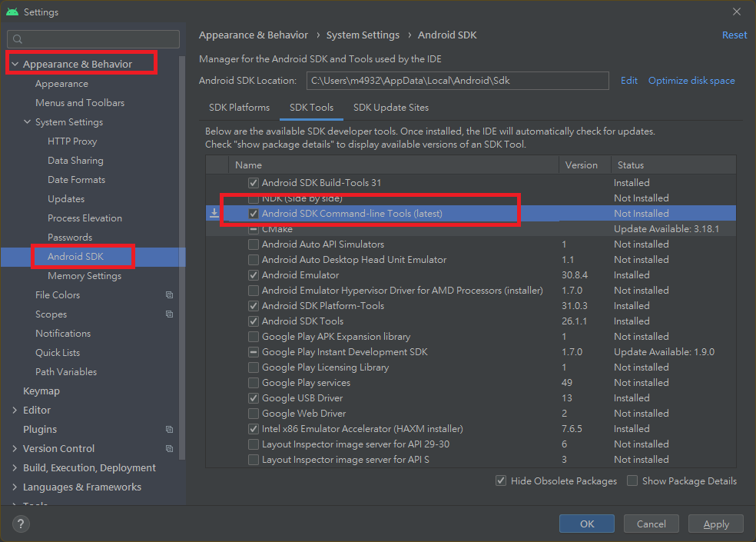Image resolution: width=756 pixels, height=542 pixels.
Task: Open Updates settings
Action: [66, 199]
